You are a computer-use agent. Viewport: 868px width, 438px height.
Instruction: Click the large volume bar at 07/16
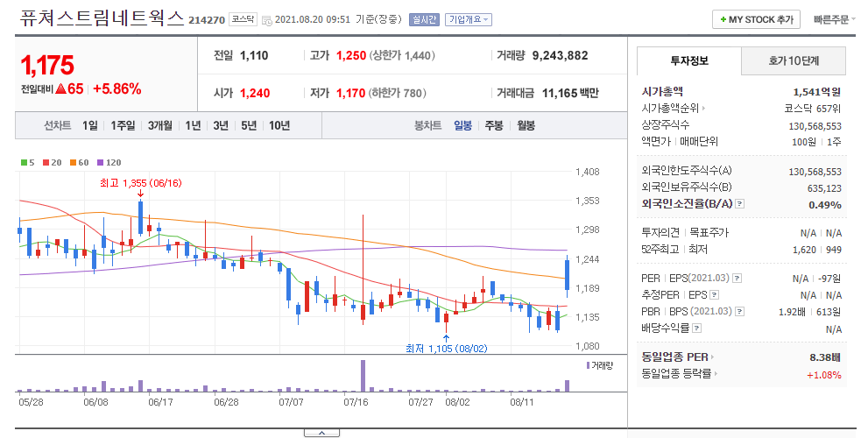pos(363,376)
